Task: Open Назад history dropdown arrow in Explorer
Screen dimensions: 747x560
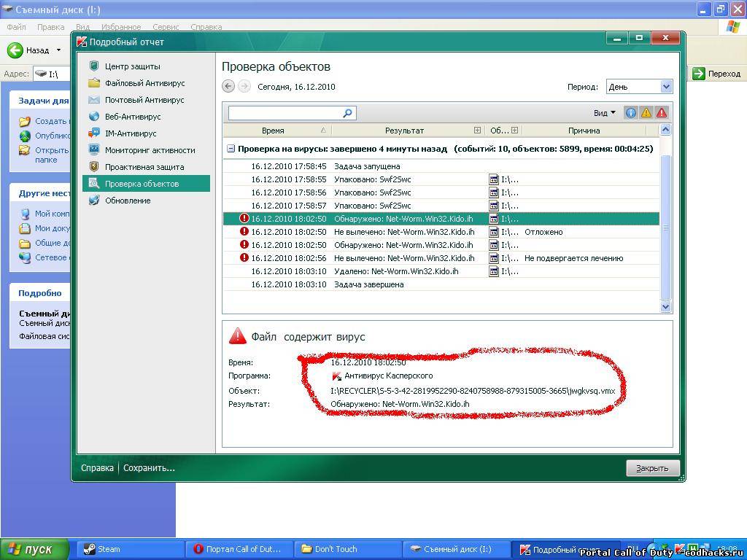Action: click(x=58, y=50)
